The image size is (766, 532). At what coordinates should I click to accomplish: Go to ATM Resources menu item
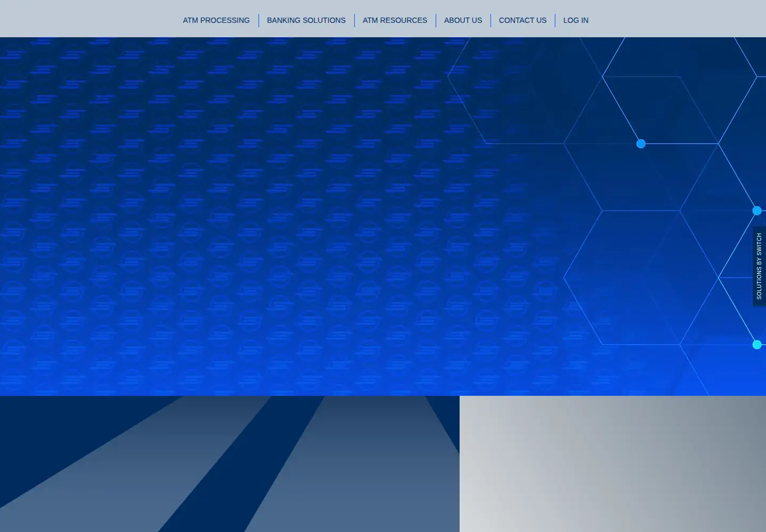(395, 20)
